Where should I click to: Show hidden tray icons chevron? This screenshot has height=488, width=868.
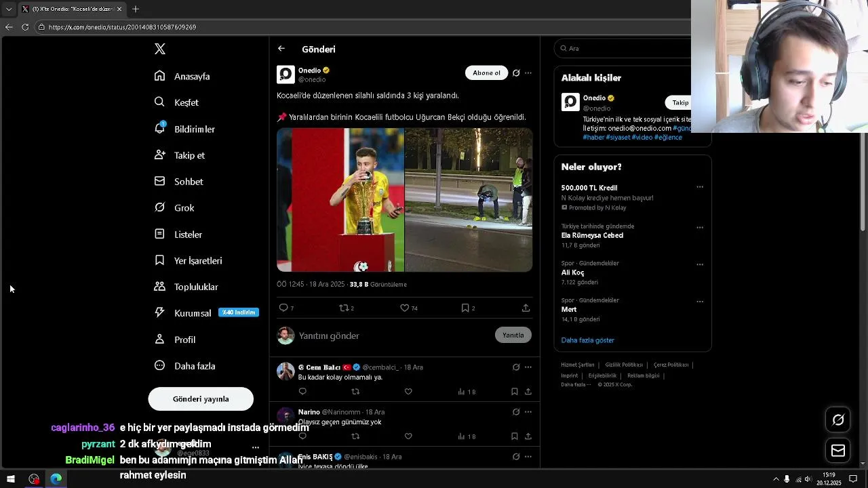click(x=776, y=479)
